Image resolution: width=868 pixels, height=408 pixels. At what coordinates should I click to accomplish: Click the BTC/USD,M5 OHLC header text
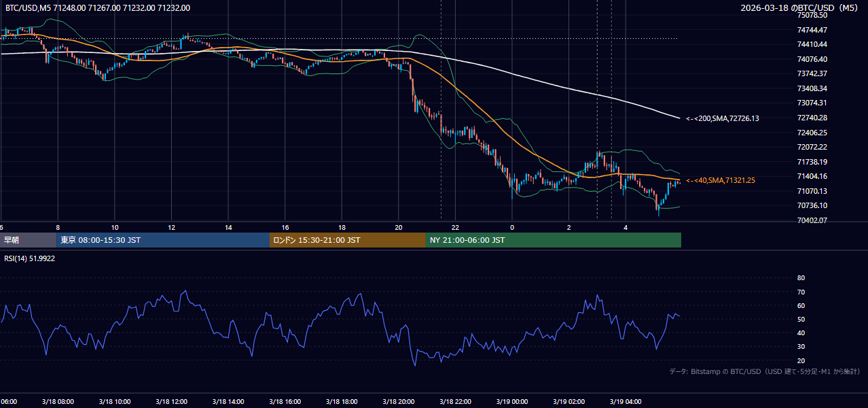[x=98, y=8]
